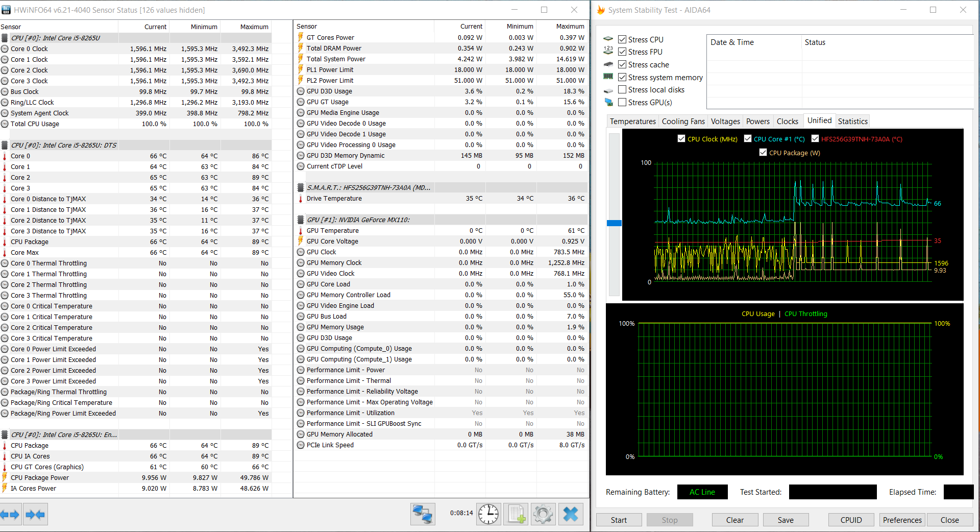
Task: Collapse the Intel Core i5-8265U: DTS group
Action: click(136, 145)
